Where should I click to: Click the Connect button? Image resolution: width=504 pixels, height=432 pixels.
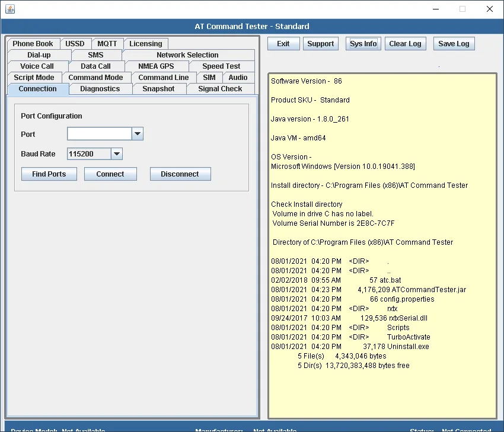point(110,174)
